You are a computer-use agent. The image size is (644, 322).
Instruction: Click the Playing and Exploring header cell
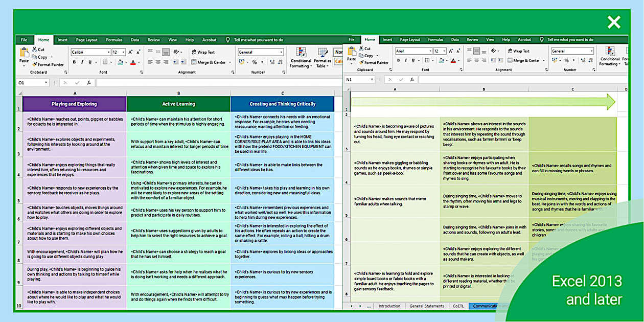pyautogui.click(x=75, y=104)
